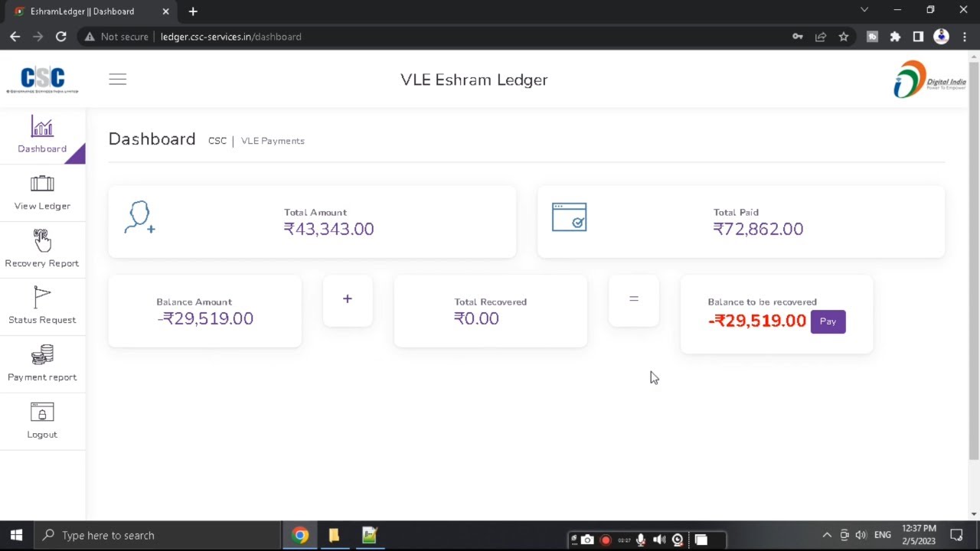
Task: Click Chrome in the taskbar
Action: tap(300, 536)
